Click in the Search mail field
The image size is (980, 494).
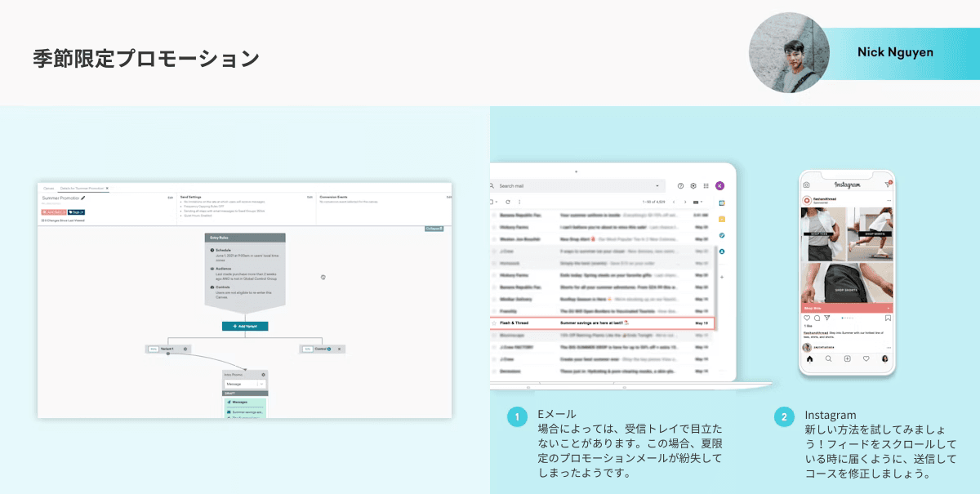click(572, 186)
